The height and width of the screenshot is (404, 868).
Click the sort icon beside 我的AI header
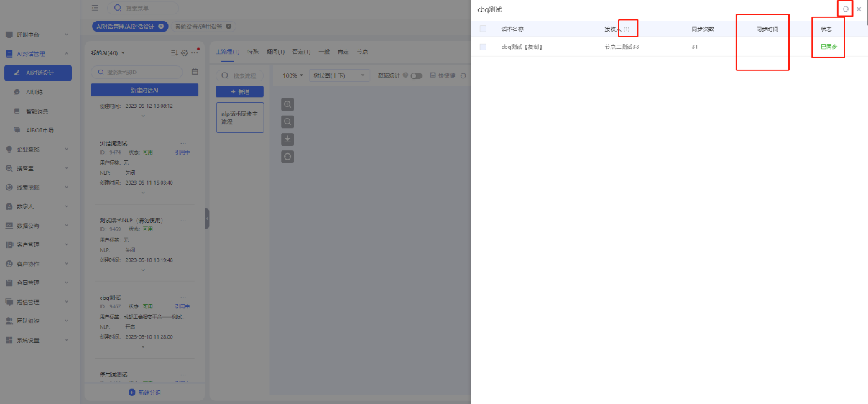(174, 53)
